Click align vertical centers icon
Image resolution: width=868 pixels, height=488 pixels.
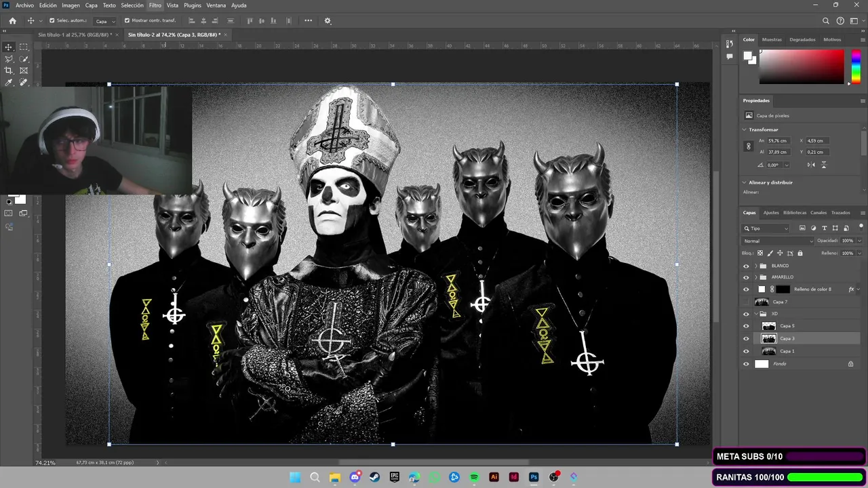[263, 21]
